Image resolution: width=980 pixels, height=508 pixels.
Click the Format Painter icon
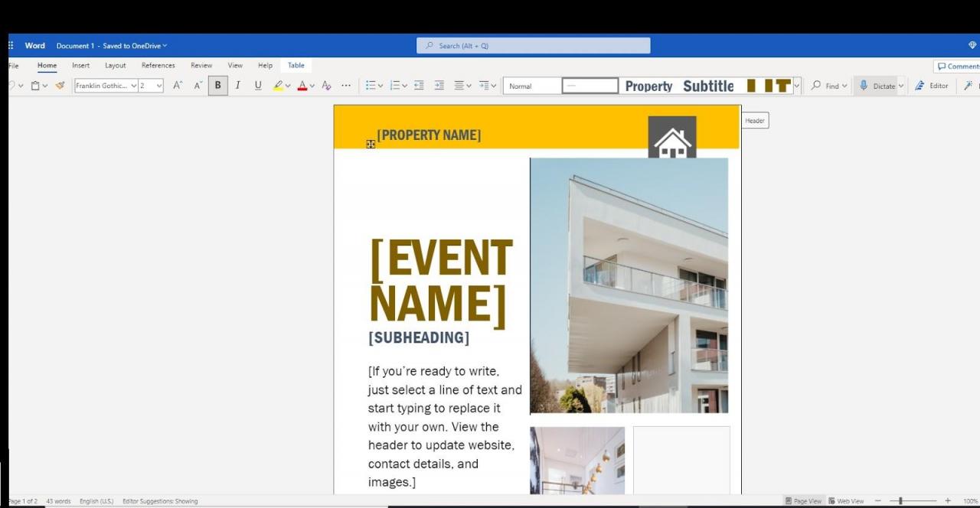click(60, 85)
